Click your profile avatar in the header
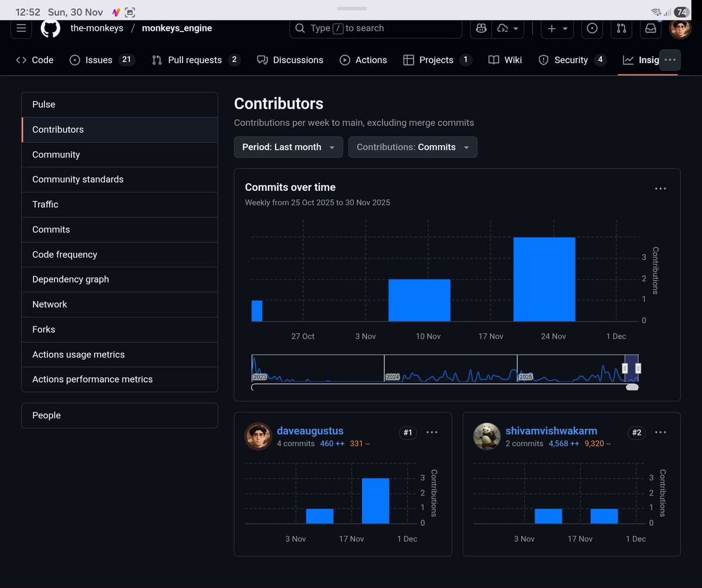The height and width of the screenshot is (588, 702). coord(680,28)
